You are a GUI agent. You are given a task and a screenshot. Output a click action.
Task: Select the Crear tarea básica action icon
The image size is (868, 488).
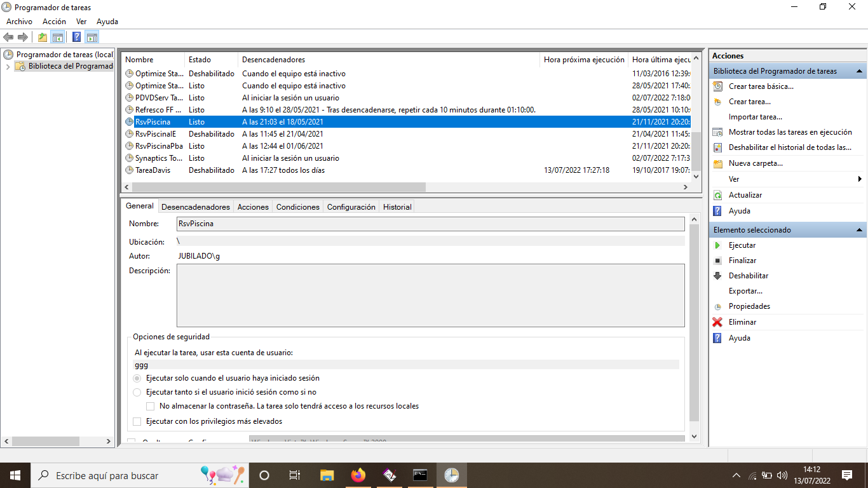(x=717, y=86)
